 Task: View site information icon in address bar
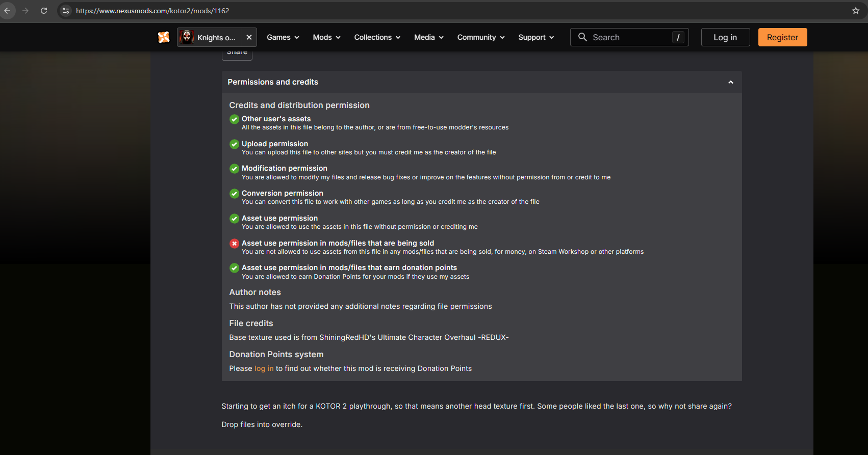pyautogui.click(x=66, y=11)
